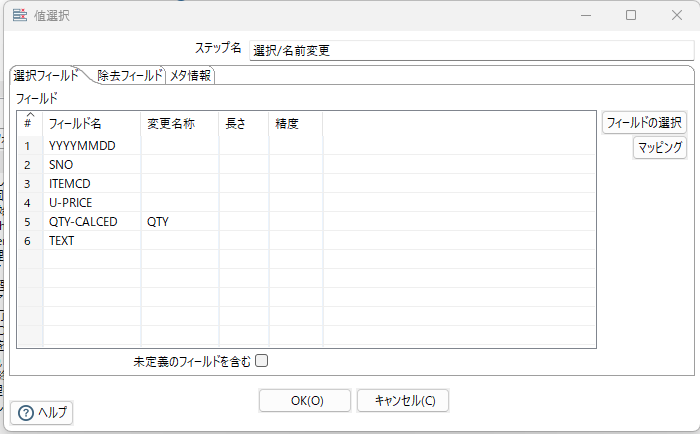Click the 長さ column header
Viewport: 700px width, 434px height.
[244, 123]
